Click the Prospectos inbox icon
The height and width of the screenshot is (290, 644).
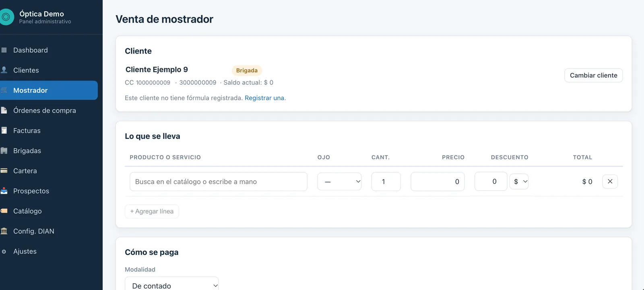point(4,191)
